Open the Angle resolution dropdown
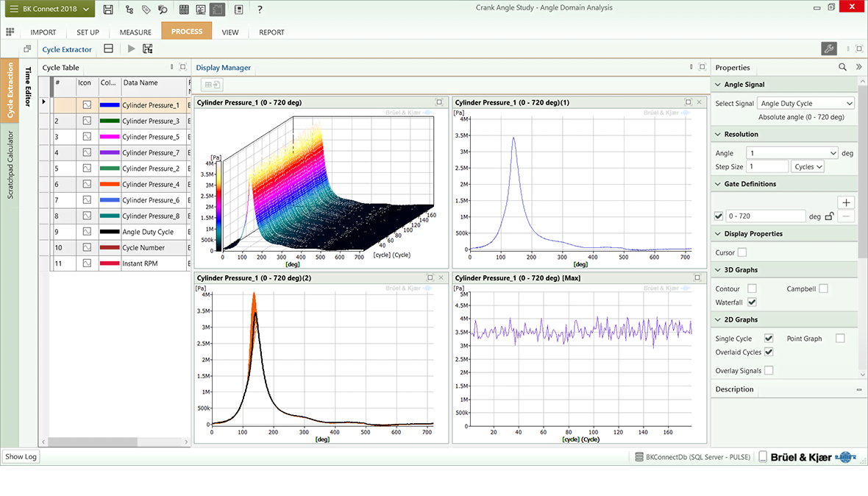 (x=791, y=153)
